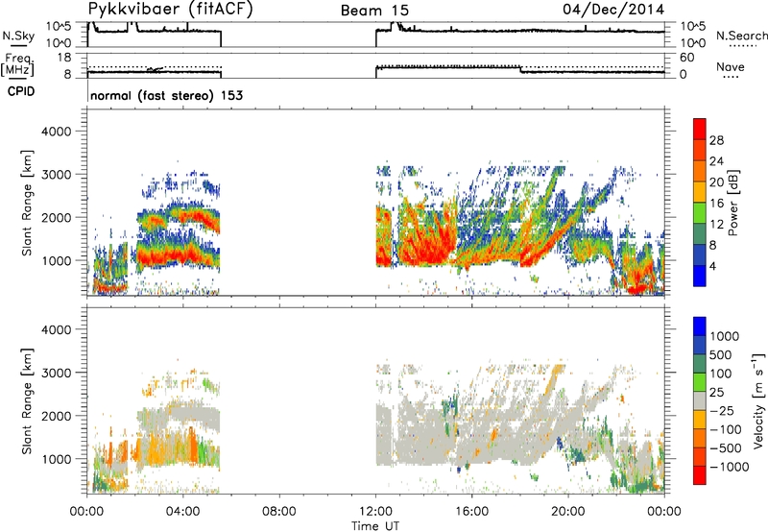Click the Slant Range [km] label of Velocity panel

pos(28,401)
